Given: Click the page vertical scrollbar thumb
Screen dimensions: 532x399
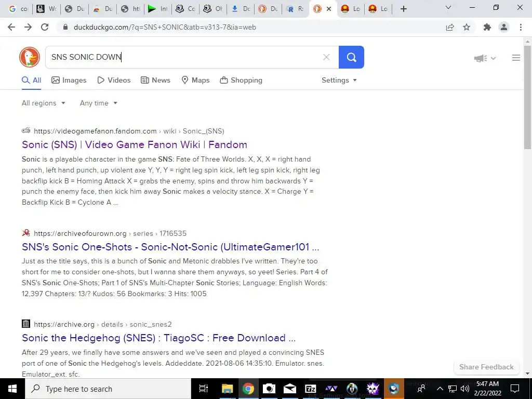Looking at the screenshot, I should click(x=528, y=97).
